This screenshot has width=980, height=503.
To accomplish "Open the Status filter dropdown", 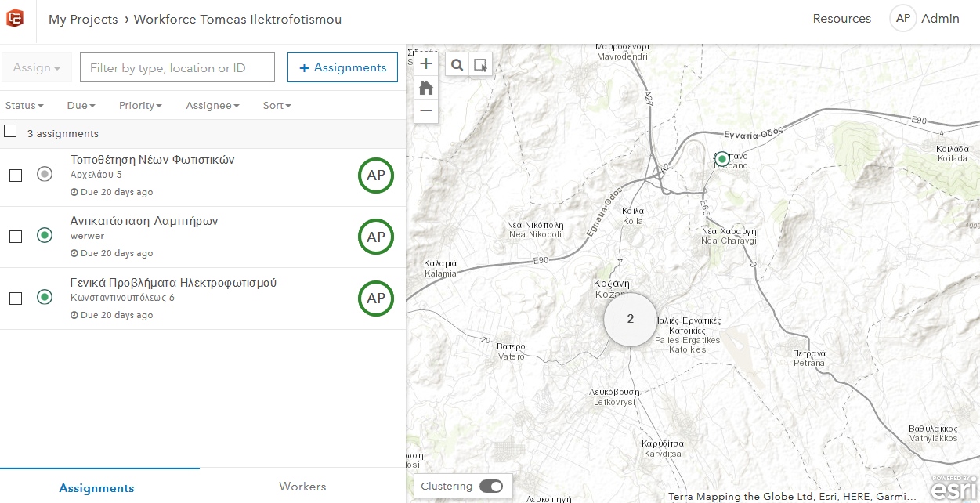I will pyautogui.click(x=24, y=106).
